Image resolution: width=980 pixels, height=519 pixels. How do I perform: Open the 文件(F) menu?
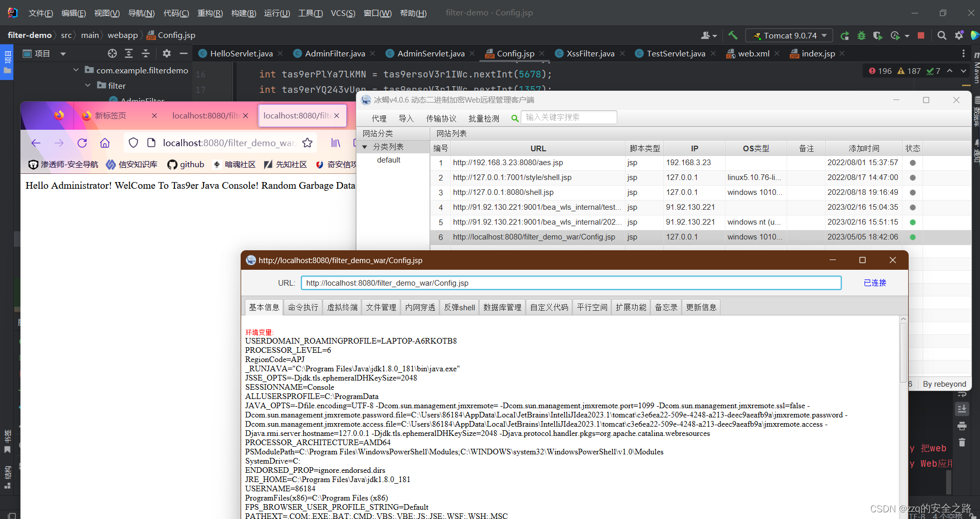point(41,13)
